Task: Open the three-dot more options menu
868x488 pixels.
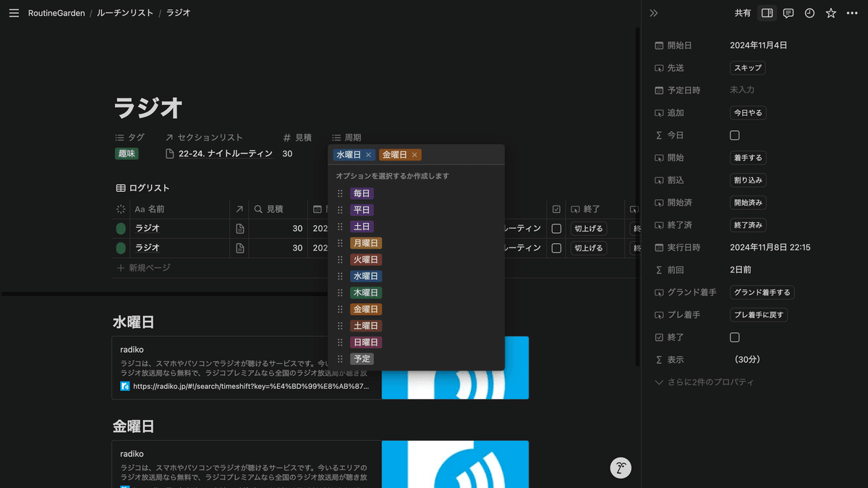Action: point(852,13)
